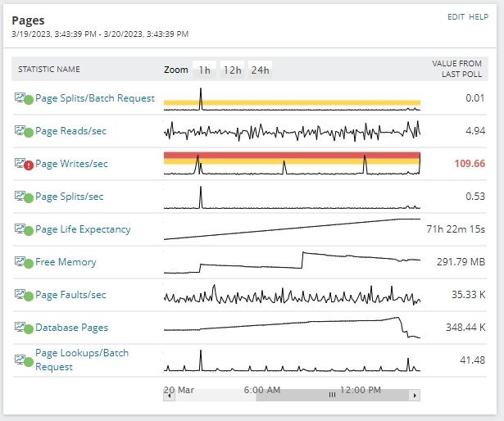Click the chart icon beside Page Faults/sec

pyautogui.click(x=20, y=294)
